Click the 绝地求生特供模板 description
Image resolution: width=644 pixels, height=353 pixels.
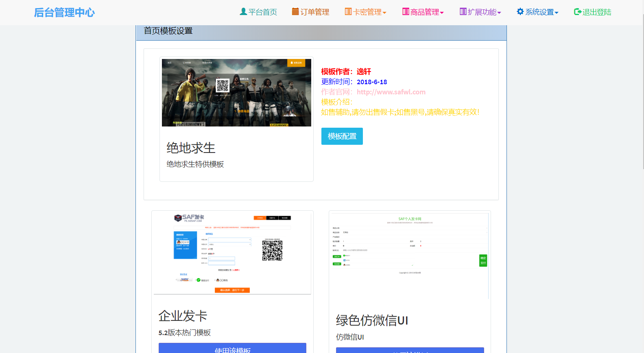[195, 164]
